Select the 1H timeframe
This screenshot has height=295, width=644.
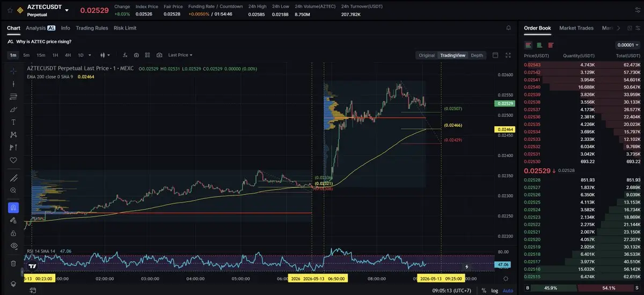[55, 55]
